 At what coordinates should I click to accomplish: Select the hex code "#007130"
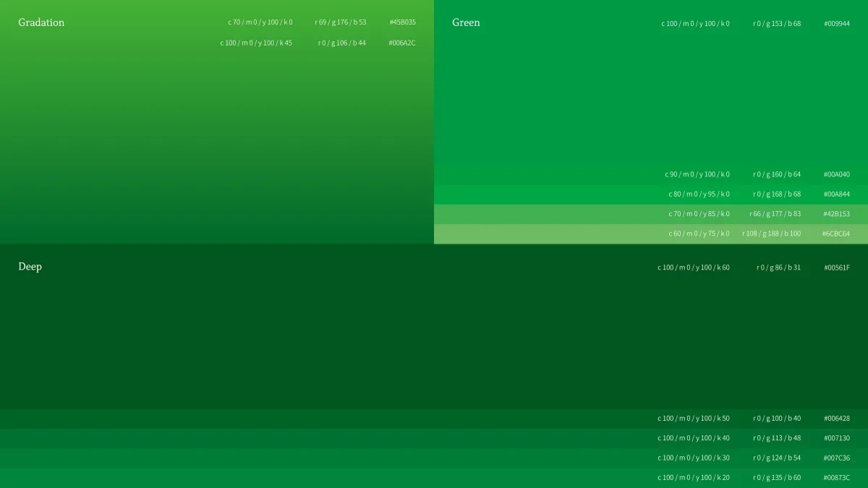click(x=837, y=437)
